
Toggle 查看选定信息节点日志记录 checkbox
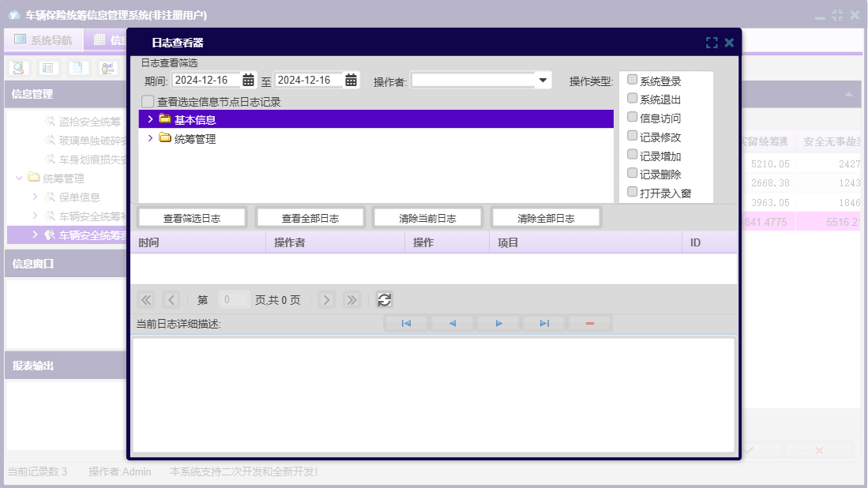[148, 102]
